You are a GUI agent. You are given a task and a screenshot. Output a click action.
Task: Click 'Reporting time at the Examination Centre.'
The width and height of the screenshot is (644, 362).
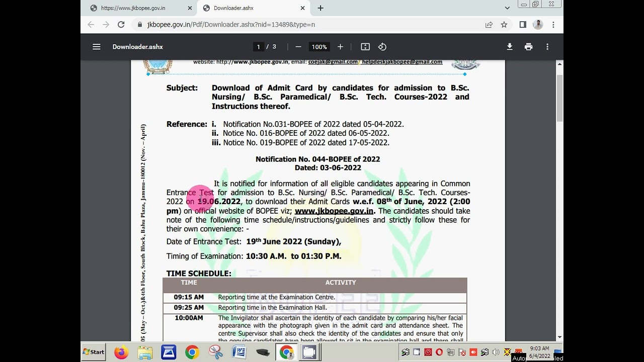pos(277,297)
